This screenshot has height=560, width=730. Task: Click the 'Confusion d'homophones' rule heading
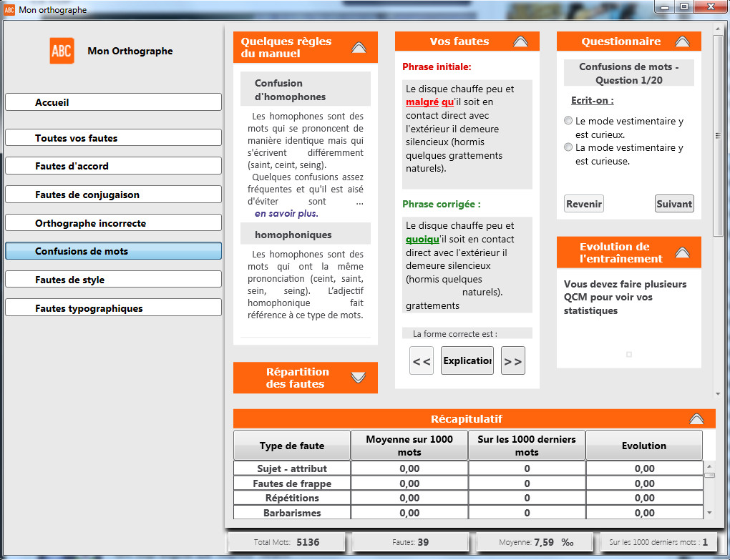306,89
